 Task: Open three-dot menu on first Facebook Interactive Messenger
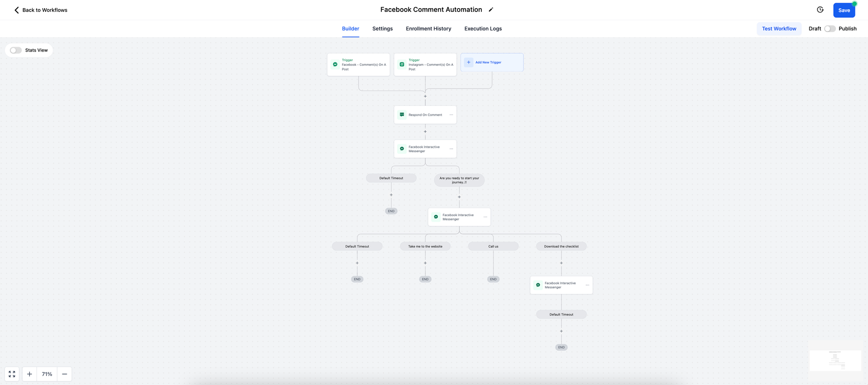(451, 149)
